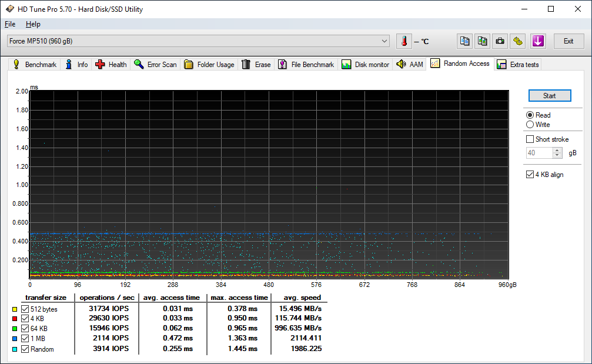Open the File menu
This screenshot has height=364, width=592.
(9, 24)
